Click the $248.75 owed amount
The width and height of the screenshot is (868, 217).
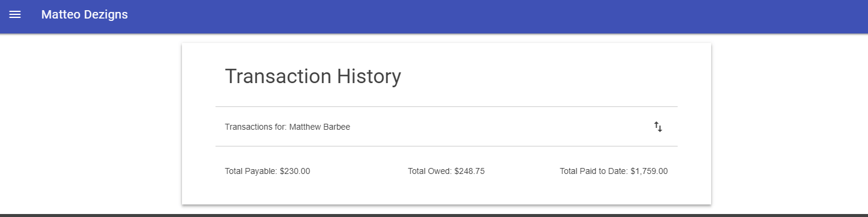coord(469,171)
